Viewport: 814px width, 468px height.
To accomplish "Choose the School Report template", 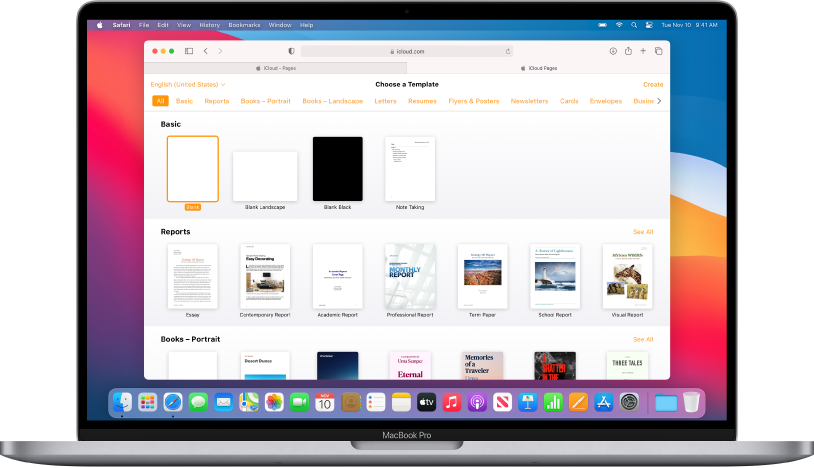I will (x=555, y=277).
